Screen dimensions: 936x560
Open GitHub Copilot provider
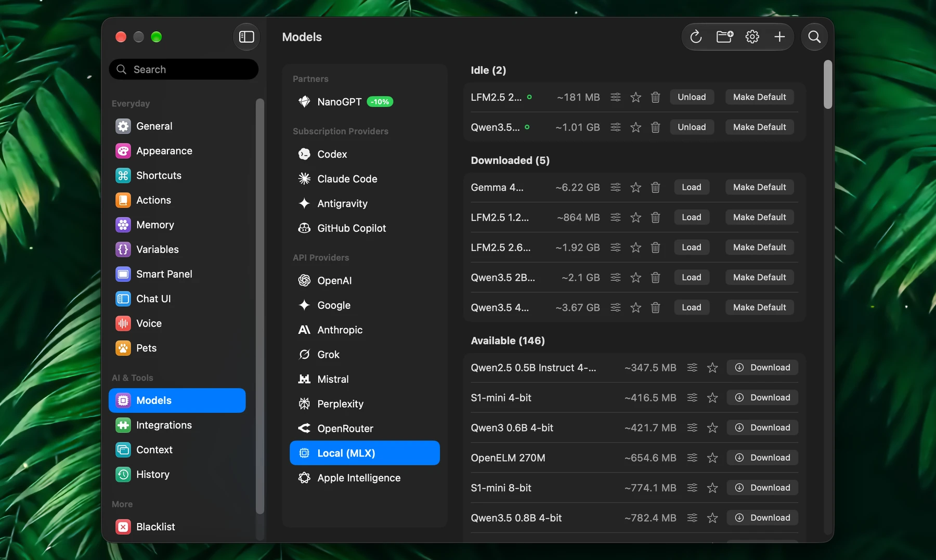[x=365, y=228]
